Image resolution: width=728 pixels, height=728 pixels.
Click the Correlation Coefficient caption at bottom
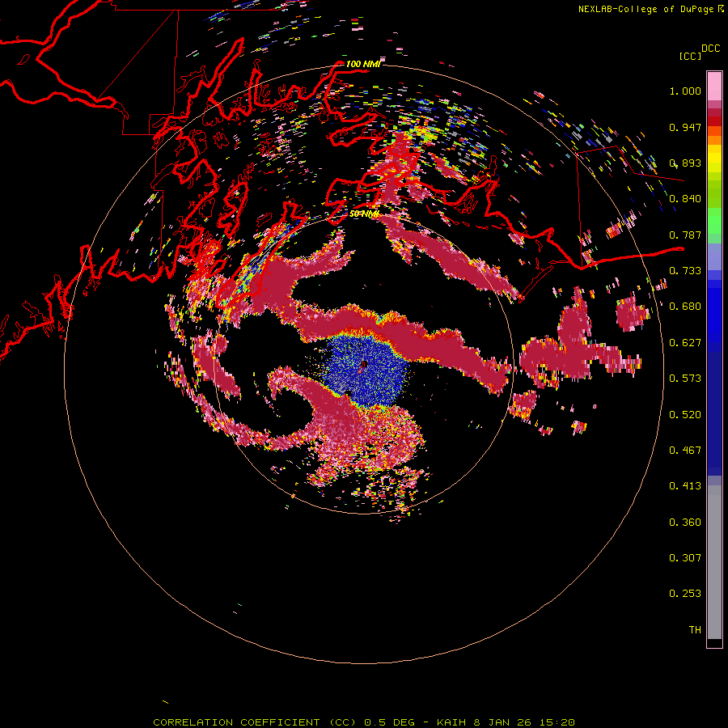click(x=364, y=722)
